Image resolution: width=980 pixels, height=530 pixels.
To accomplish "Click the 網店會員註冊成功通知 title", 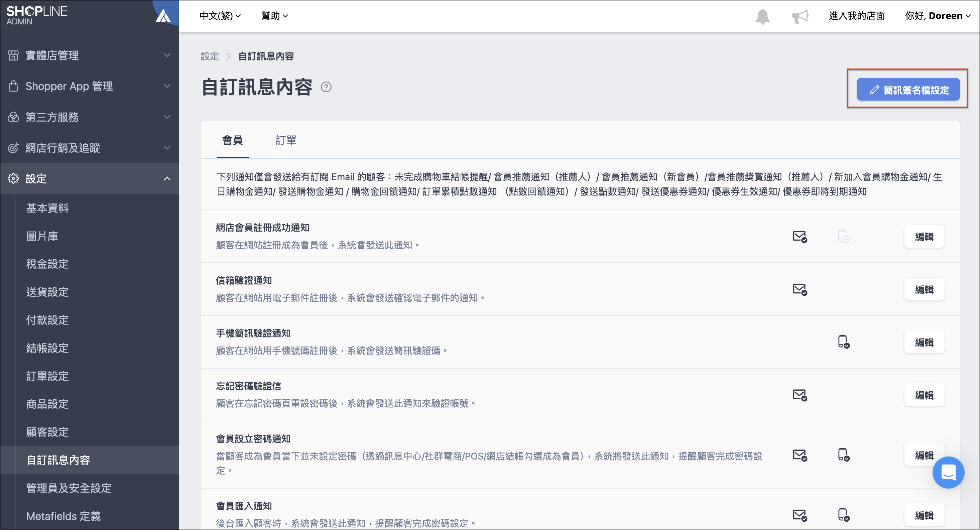I will [262, 228].
